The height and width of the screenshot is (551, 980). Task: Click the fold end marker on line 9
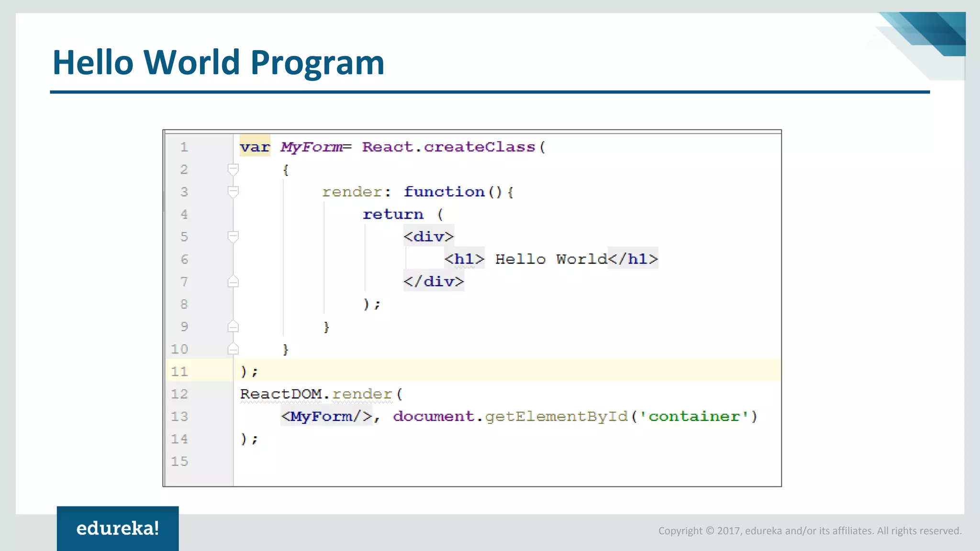[x=233, y=326]
